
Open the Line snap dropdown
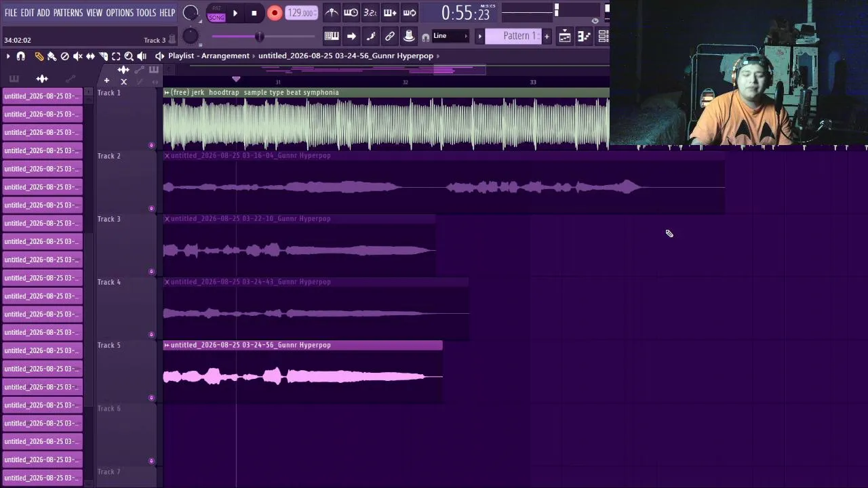[x=450, y=36]
